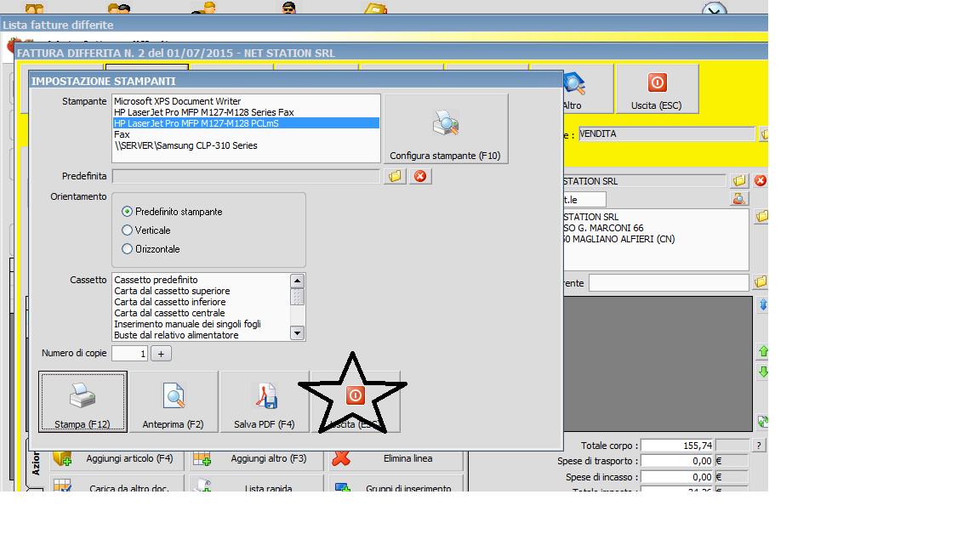Click the VENDITA field
This screenshot has height=551, width=980.
click(666, 133)
